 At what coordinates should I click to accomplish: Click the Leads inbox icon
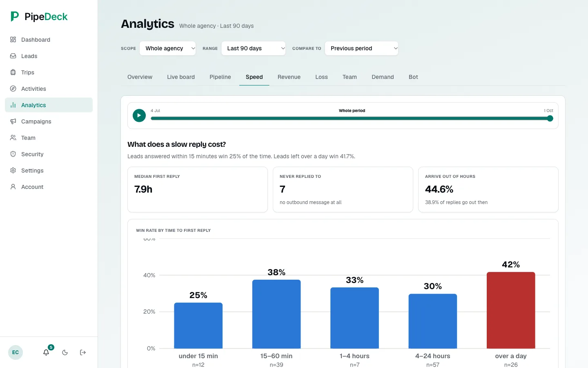coord(13,56)
